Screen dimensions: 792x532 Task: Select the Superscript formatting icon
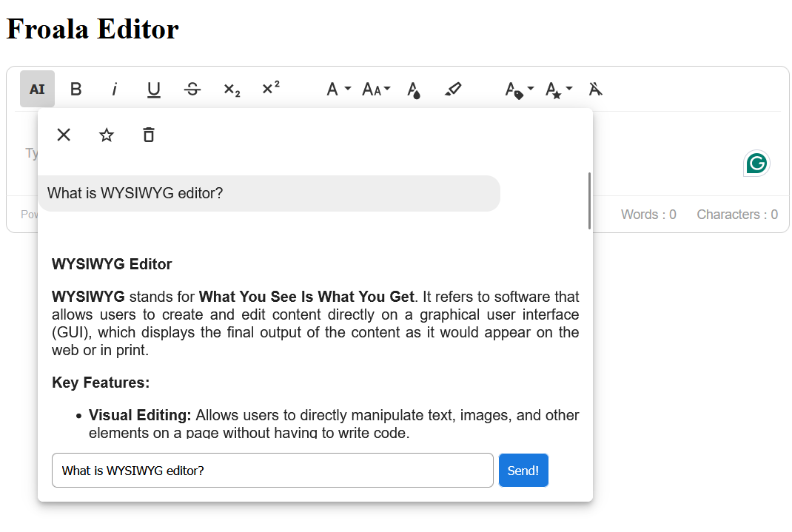pyautogui.click(x=270, y=89)
